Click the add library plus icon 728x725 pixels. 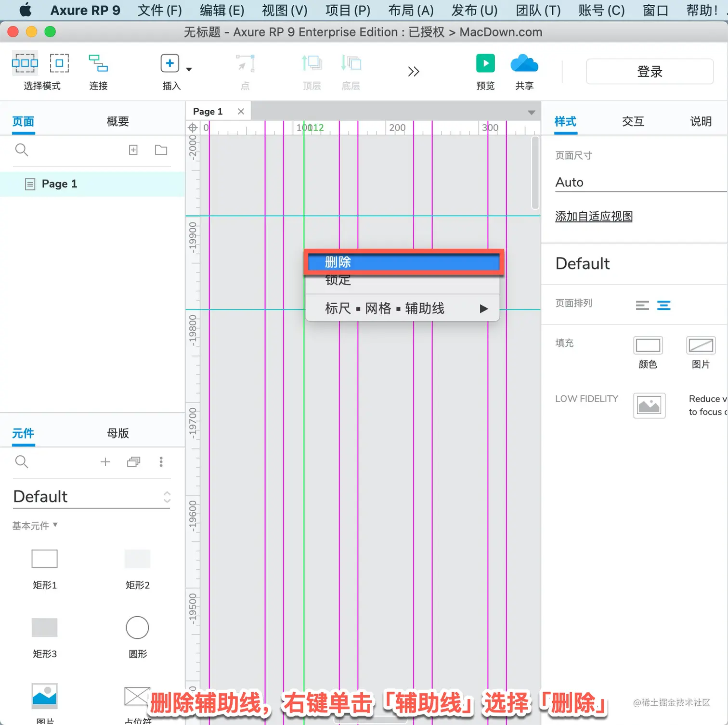pyautogui.click(x=105, y=462)
